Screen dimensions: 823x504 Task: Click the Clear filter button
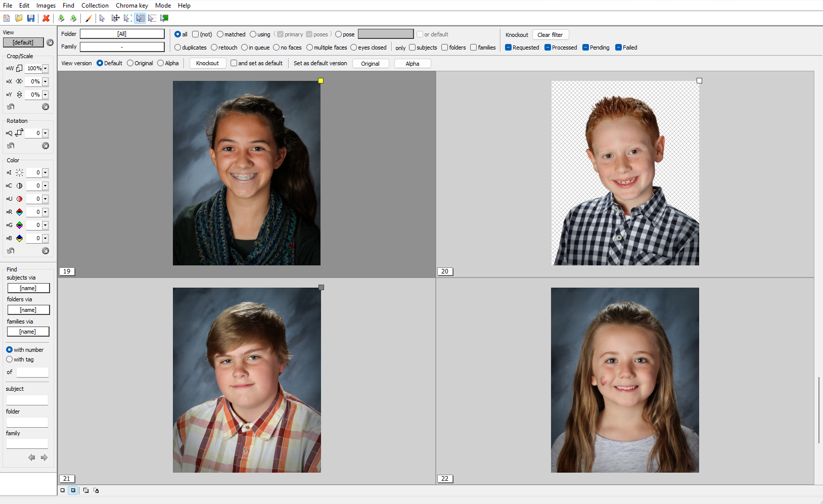[x=551, y=34]
